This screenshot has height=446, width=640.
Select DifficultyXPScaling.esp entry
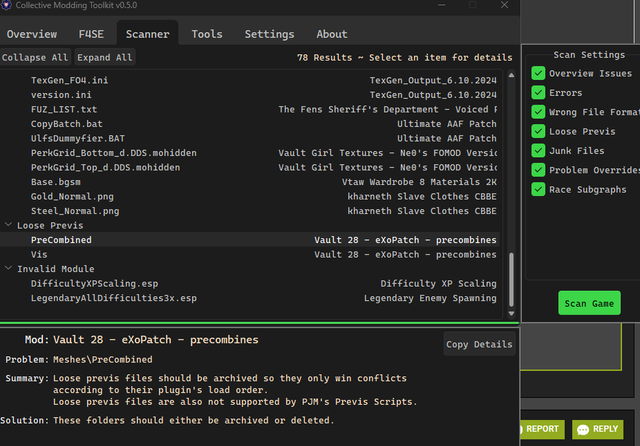(x=249, y=283)
